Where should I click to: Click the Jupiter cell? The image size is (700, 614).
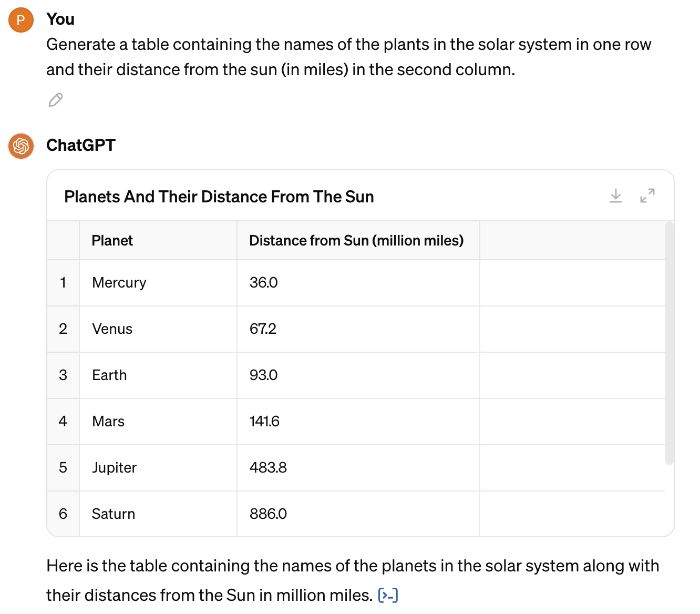(158, 468)
